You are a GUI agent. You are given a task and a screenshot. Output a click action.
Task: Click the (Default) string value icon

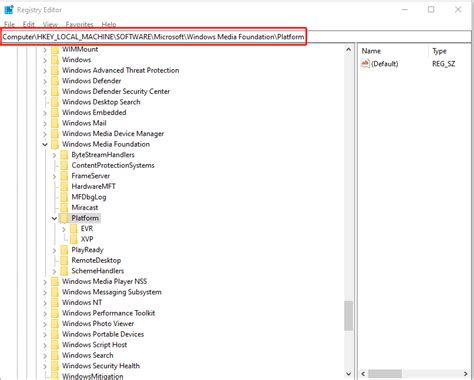pyautogui.click(x=365, y=64)
